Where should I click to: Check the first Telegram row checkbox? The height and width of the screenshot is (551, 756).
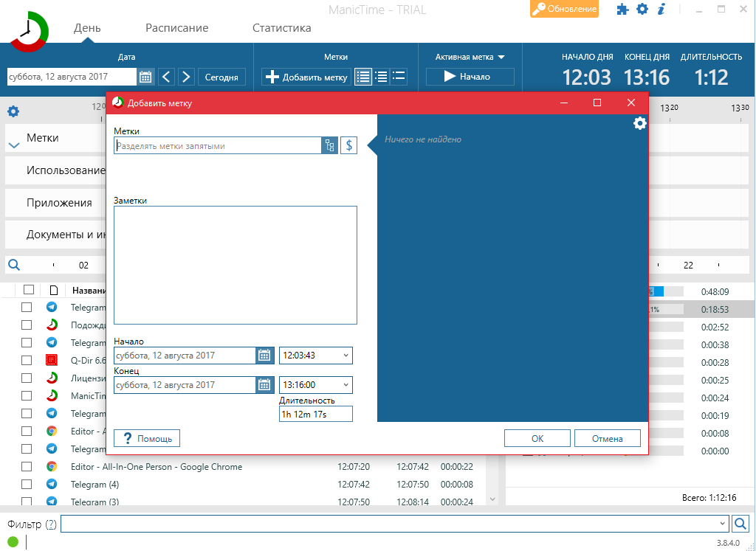(27, 308)
